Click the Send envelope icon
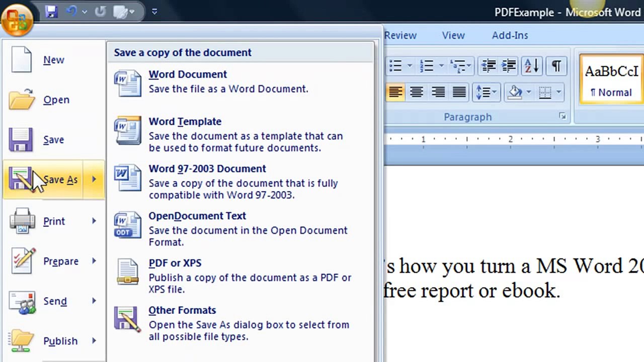 coord(22,302)
